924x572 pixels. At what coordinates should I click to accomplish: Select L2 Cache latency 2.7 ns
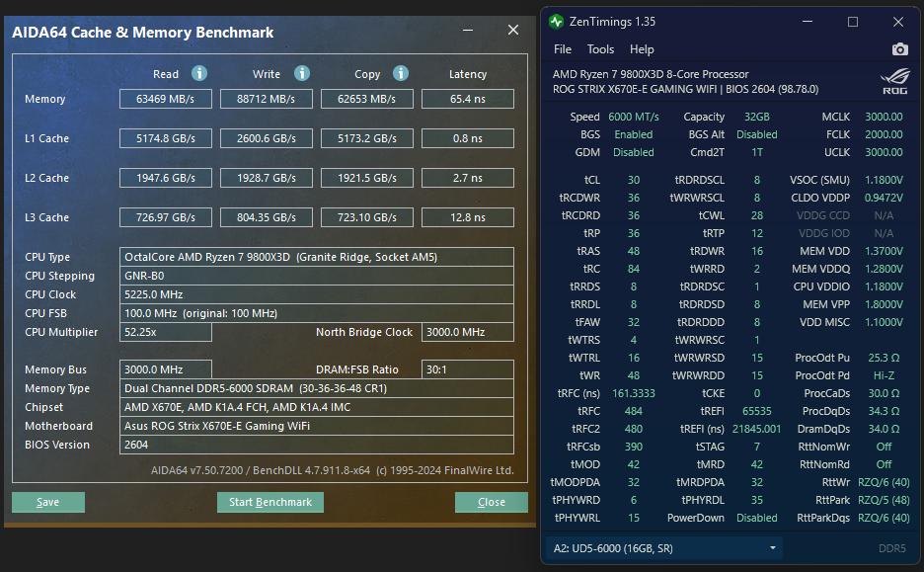(468, 178)
